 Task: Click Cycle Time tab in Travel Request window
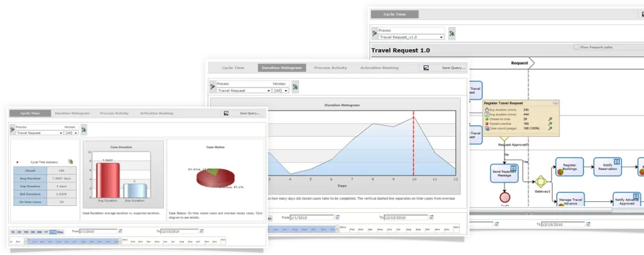click(x=394, y=14)
